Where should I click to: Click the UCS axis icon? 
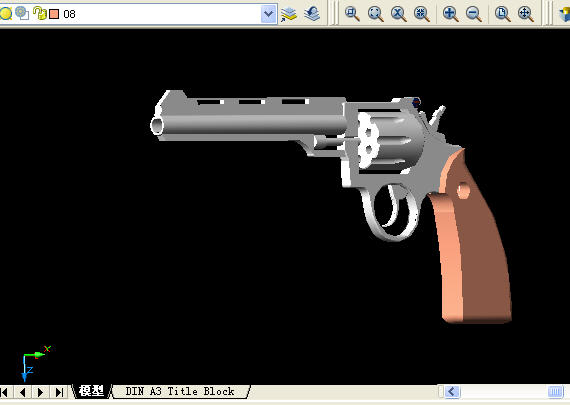pos(36,363)
